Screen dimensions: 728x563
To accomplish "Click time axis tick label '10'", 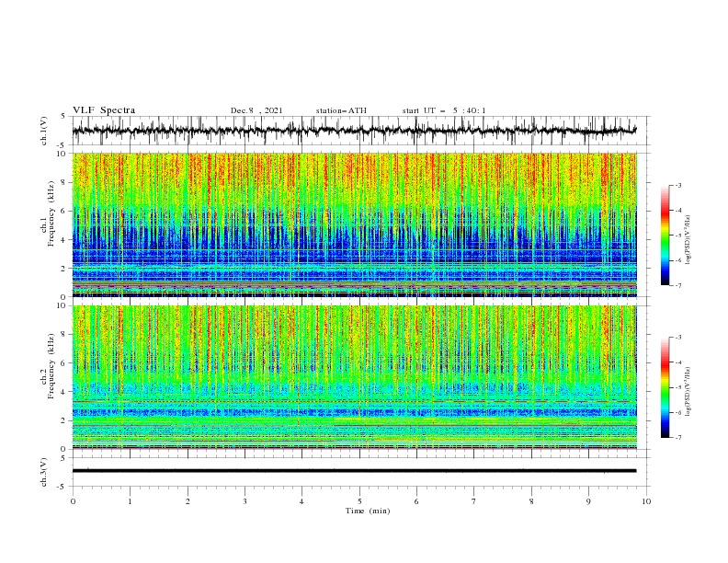I will point(646,501).
